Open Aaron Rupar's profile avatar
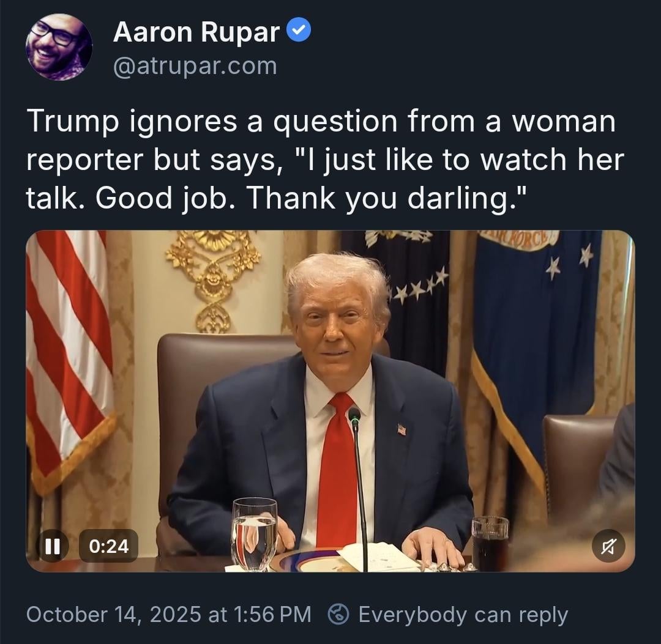661x644 pixels. click(x=59, y=47)
